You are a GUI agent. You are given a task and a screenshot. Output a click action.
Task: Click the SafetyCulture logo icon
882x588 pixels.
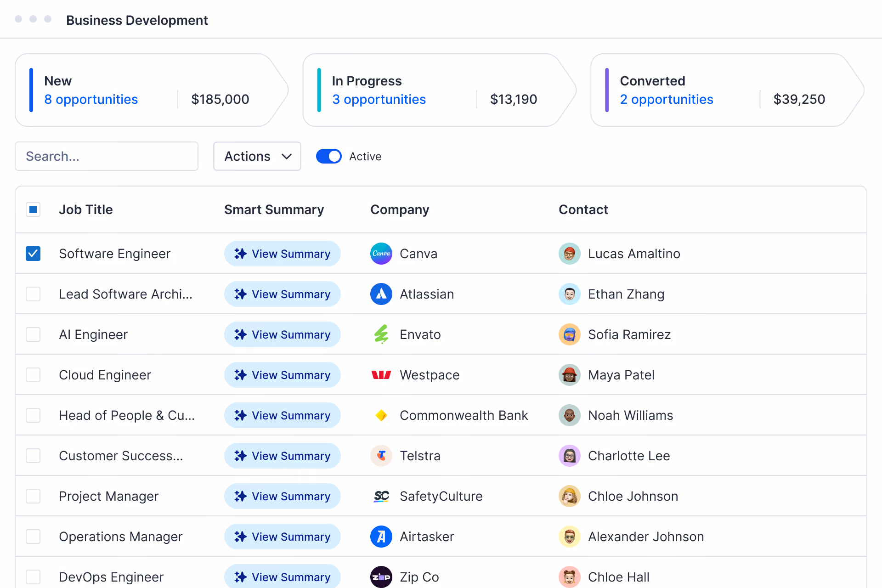(381, 496)
